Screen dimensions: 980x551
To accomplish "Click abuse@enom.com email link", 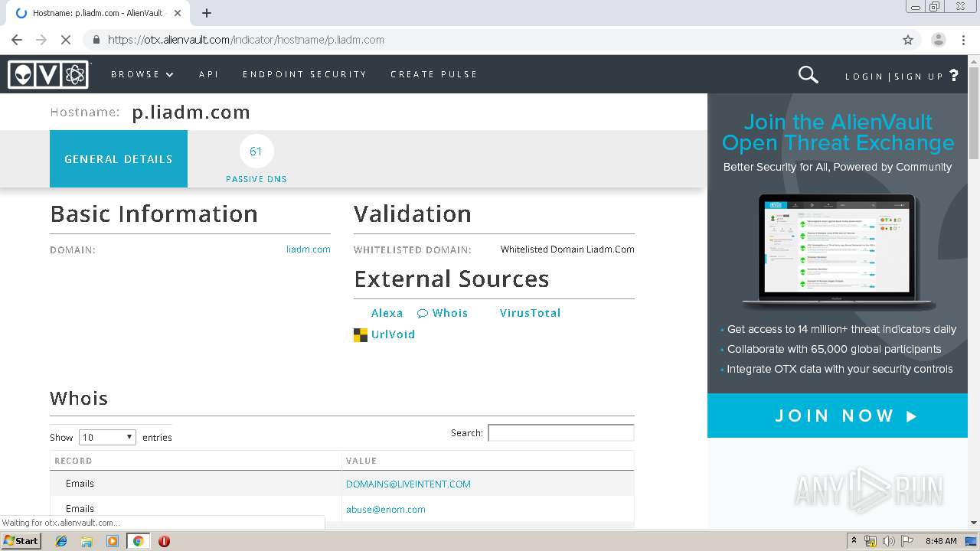I will point(386,510).
